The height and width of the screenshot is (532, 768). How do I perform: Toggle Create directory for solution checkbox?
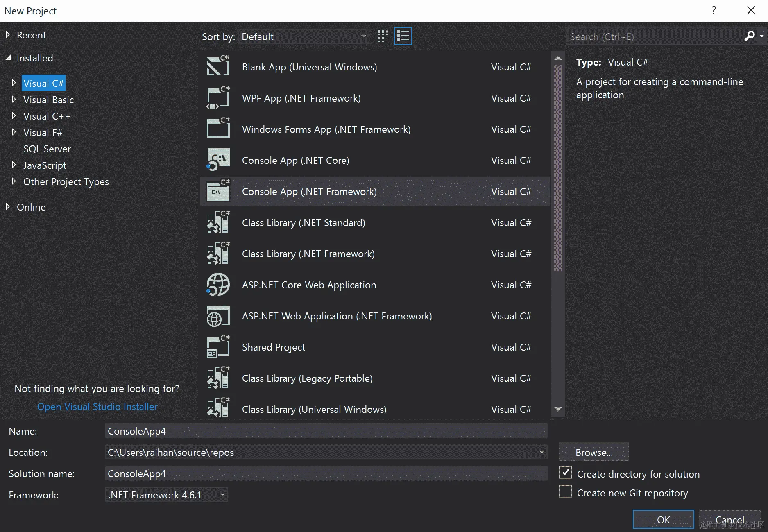pyautogui.click(x=566, y=473)
